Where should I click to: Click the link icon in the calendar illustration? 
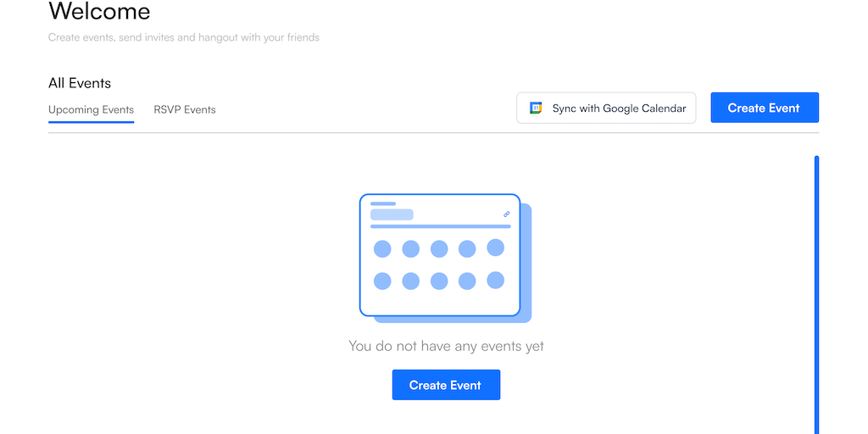507,214
